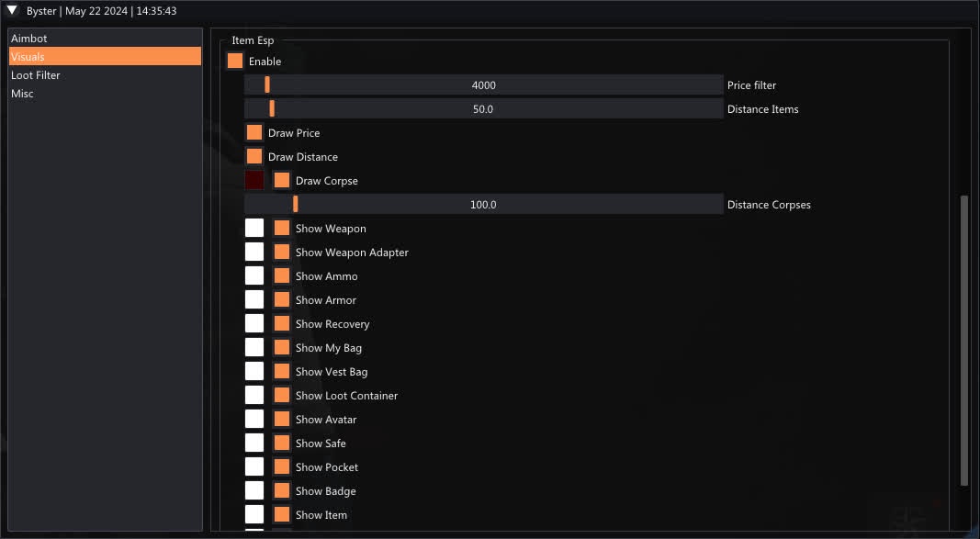Toggle the Show Weapon Adapter checkbox

(282, 253)
